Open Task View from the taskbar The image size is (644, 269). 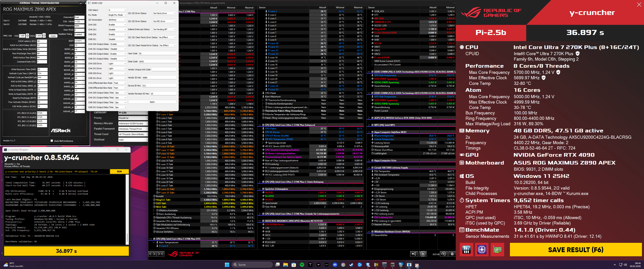click(277, 265)
